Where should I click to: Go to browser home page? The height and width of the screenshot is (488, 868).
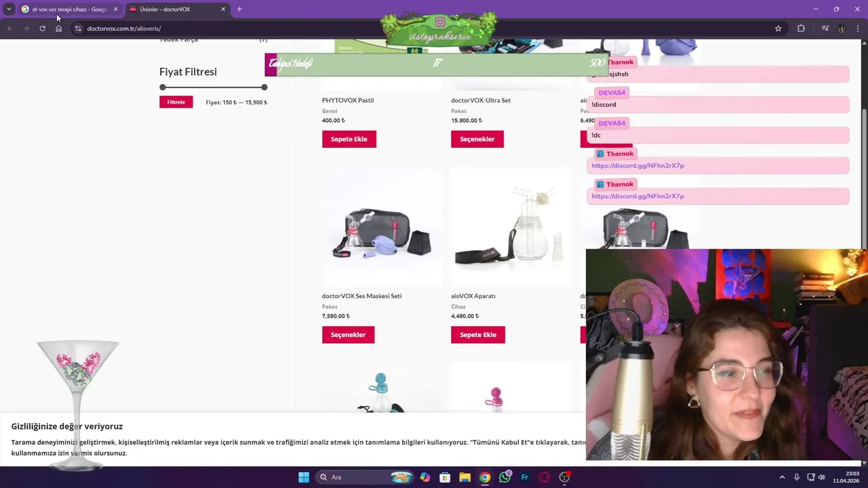pyautogui.click(x=58, y=28)
